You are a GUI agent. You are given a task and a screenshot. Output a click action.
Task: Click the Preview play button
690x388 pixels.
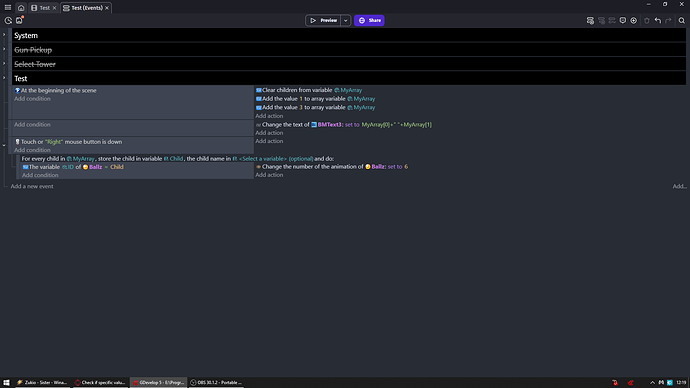point(323,20)
